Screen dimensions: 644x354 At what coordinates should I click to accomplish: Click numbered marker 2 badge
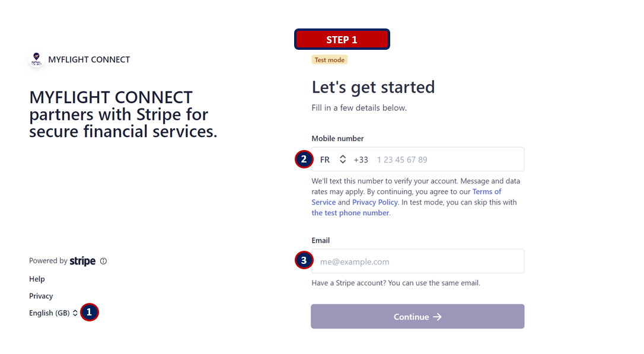[304, 160]
